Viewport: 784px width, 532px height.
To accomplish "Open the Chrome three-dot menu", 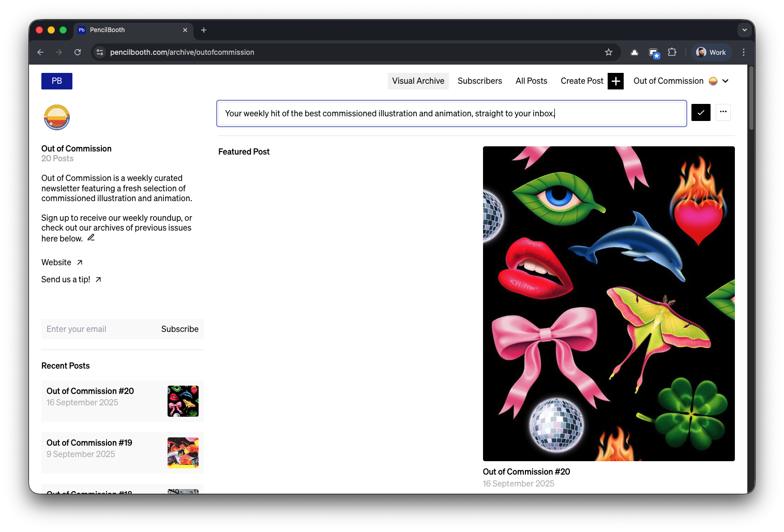I will 744,52.
